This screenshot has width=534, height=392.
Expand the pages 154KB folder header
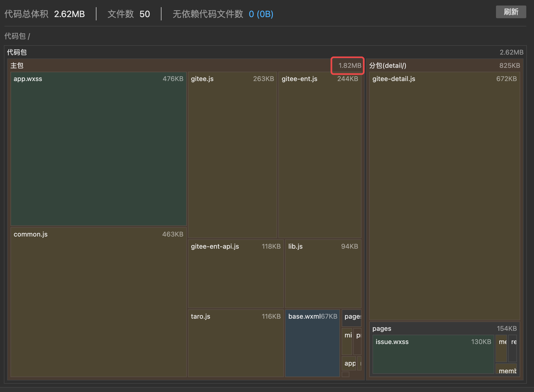(x=382, y=329)
